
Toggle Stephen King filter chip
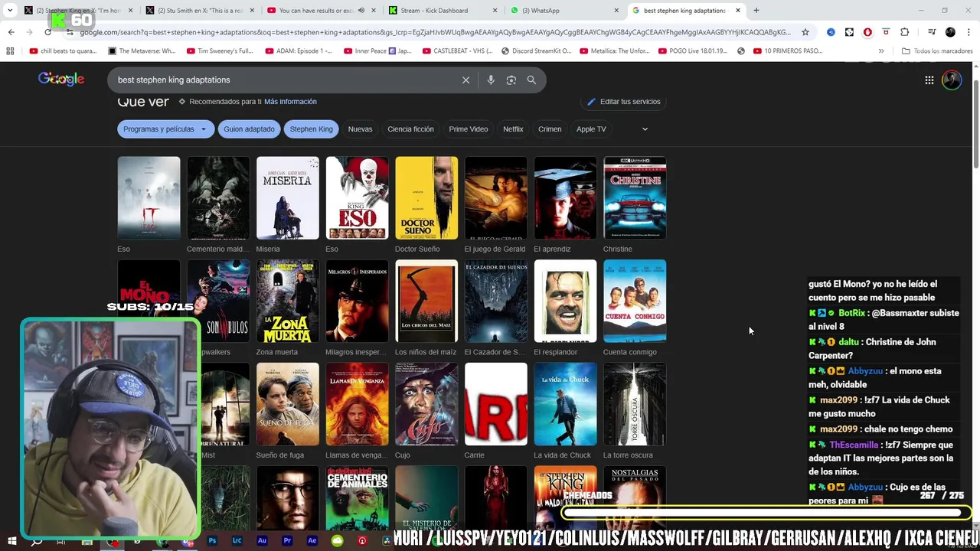tap(311, 129)
